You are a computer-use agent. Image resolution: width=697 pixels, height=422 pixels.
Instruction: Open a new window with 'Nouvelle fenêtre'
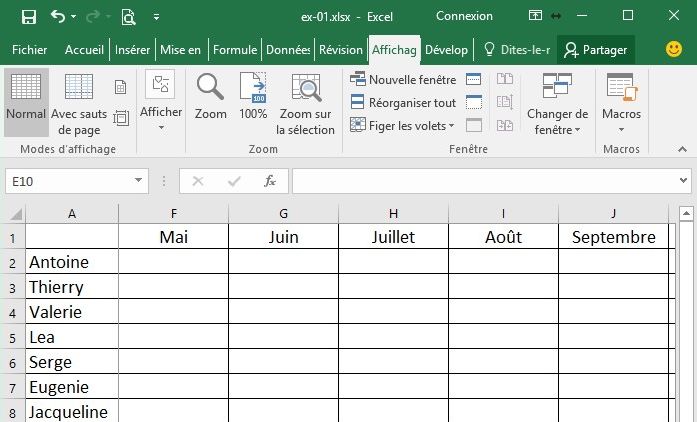click(404, 80)
